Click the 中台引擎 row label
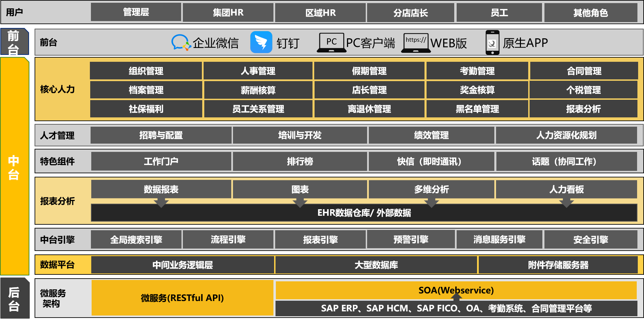 click(57, 240)
